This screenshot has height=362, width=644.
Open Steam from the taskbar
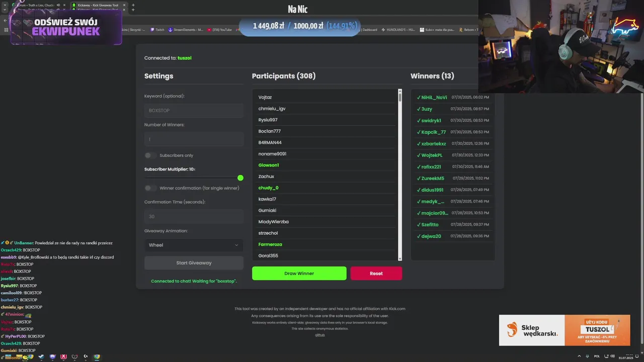[x=41, y=357]
